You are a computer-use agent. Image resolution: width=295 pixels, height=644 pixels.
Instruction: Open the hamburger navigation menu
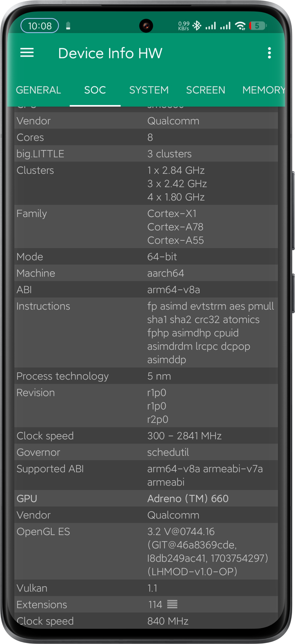click(x=27, y=53)
